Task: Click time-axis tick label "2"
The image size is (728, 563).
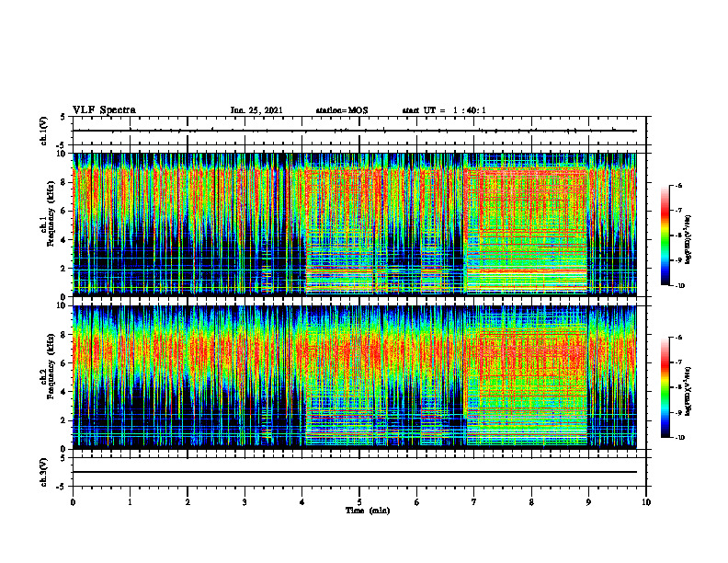Action: click(x=188, y=502)
